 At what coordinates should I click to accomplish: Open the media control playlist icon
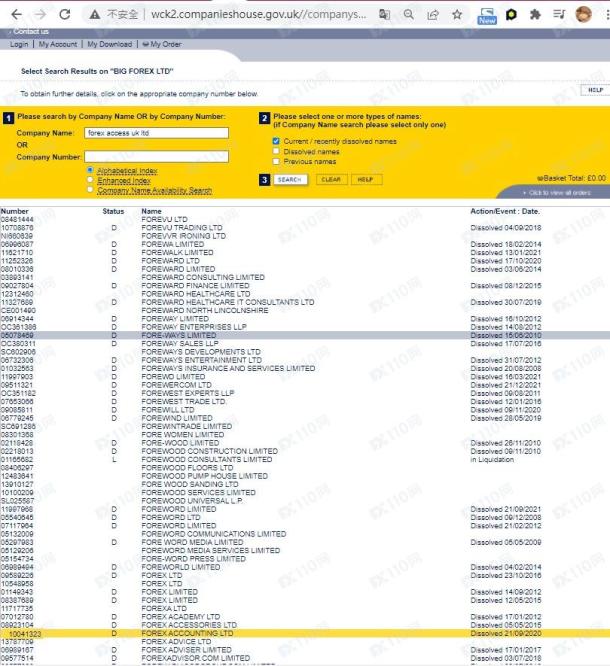[x=559, y=14]
